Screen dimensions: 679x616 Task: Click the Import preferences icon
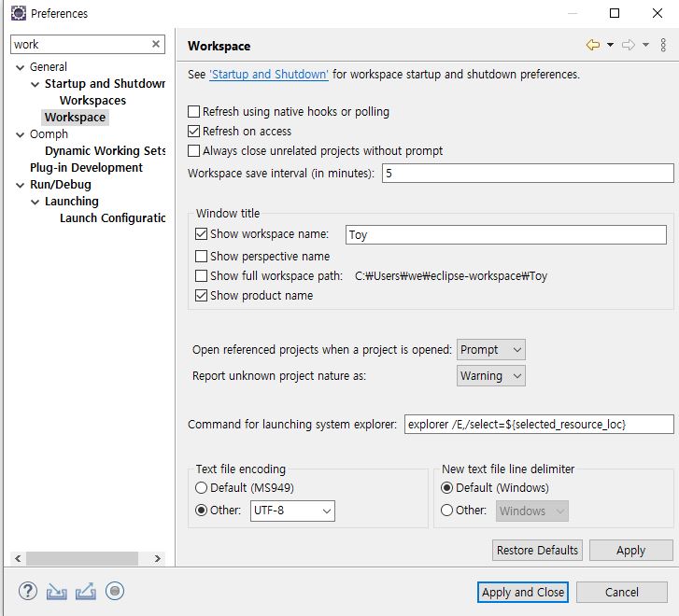point(57,592)
